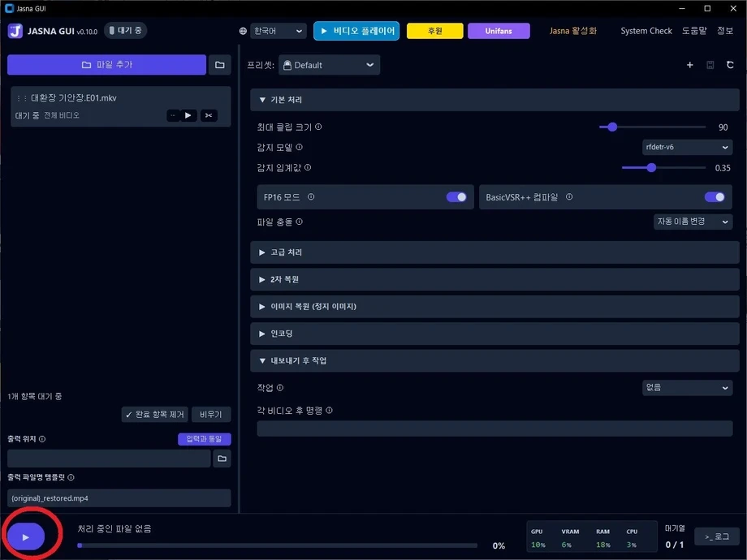Click the 완료 항목 제거 button
This screenshot has height=560, width=747.
(155, 414)
